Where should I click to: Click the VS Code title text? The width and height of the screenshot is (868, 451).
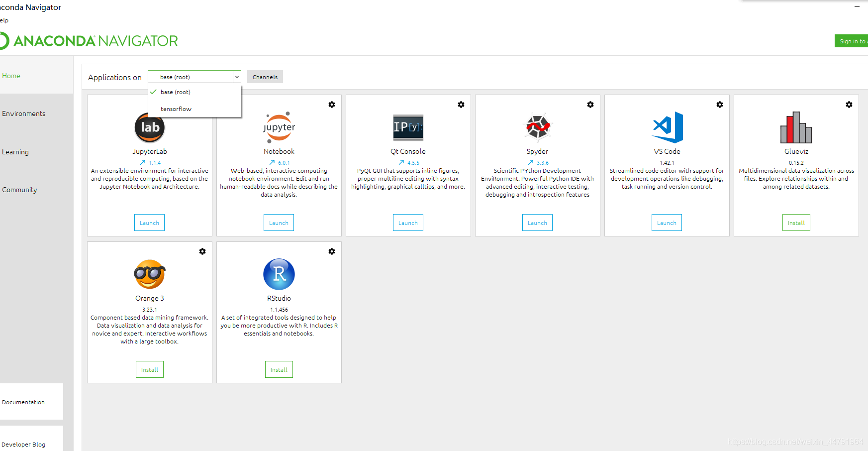(x=667, y=151)
